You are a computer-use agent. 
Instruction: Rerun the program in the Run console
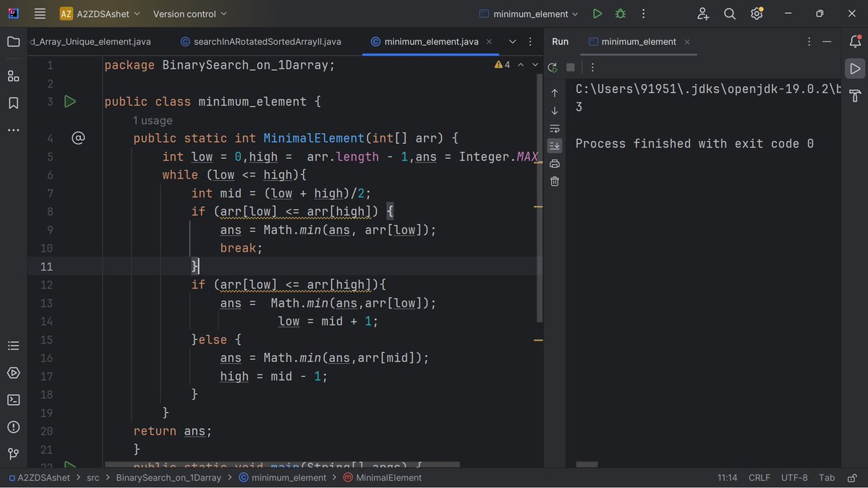[x=552, y=67]
